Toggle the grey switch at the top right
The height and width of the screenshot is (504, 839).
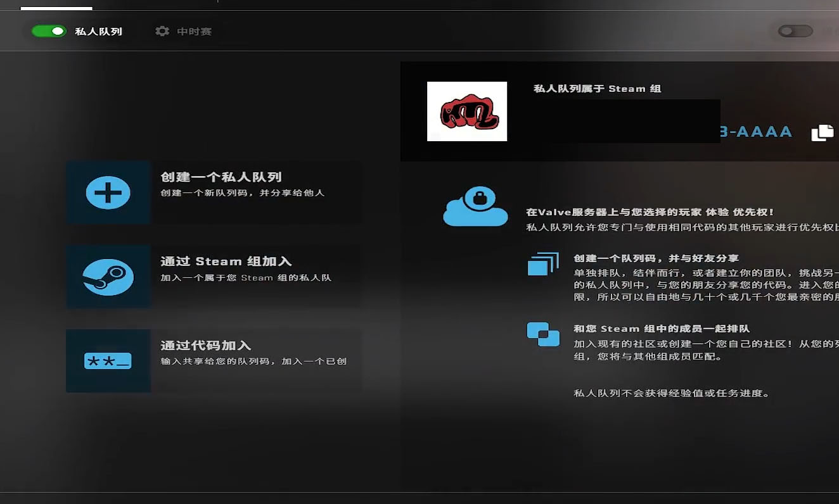(x=795, y=31)
